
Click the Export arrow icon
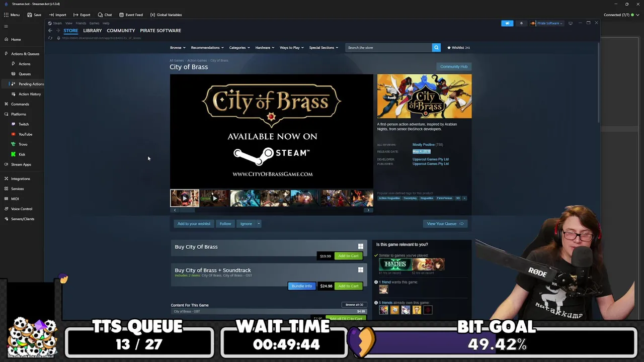pos(76,15)
